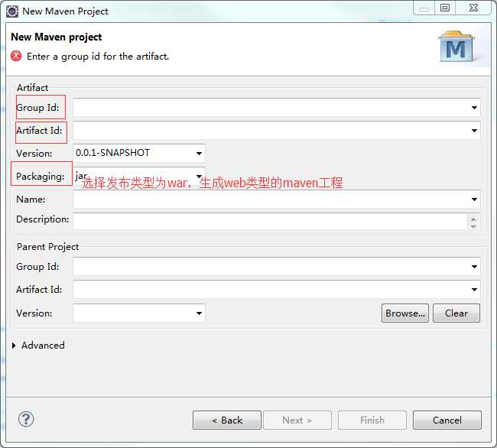Close the New Maven Project dialog
Image resolution: width=497 pixels, height=448 pixels.
pos(473,8)
